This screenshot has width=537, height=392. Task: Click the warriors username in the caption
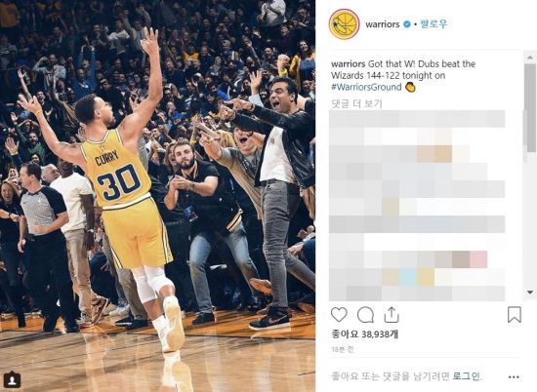tap(348, 64)
